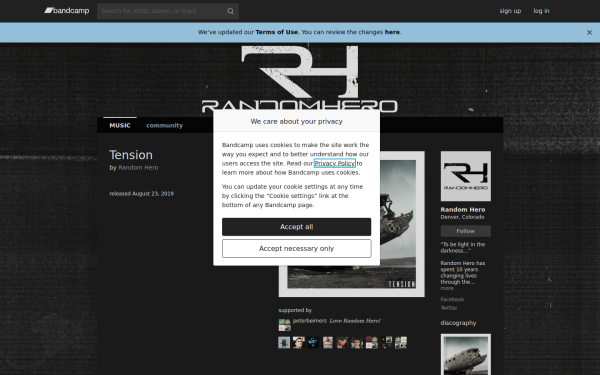Click peterbeimers avatar image

pos(284,325)
